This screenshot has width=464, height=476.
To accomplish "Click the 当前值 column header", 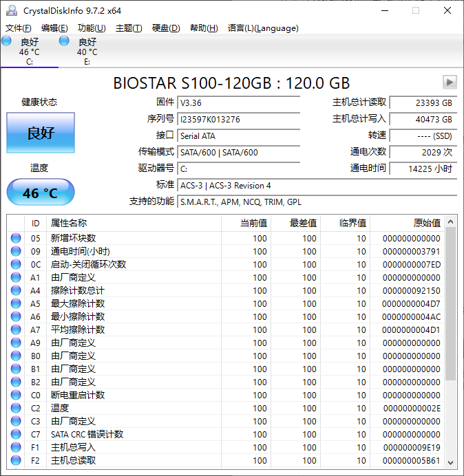I will [246, 224].
